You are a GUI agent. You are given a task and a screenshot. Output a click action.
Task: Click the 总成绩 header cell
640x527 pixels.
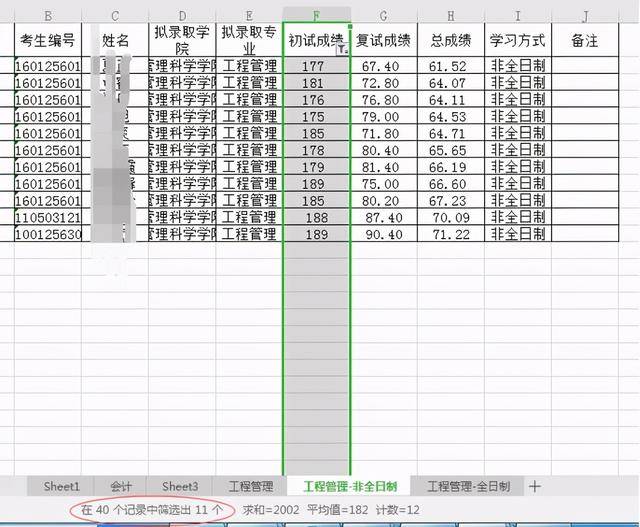coord(451,40)
